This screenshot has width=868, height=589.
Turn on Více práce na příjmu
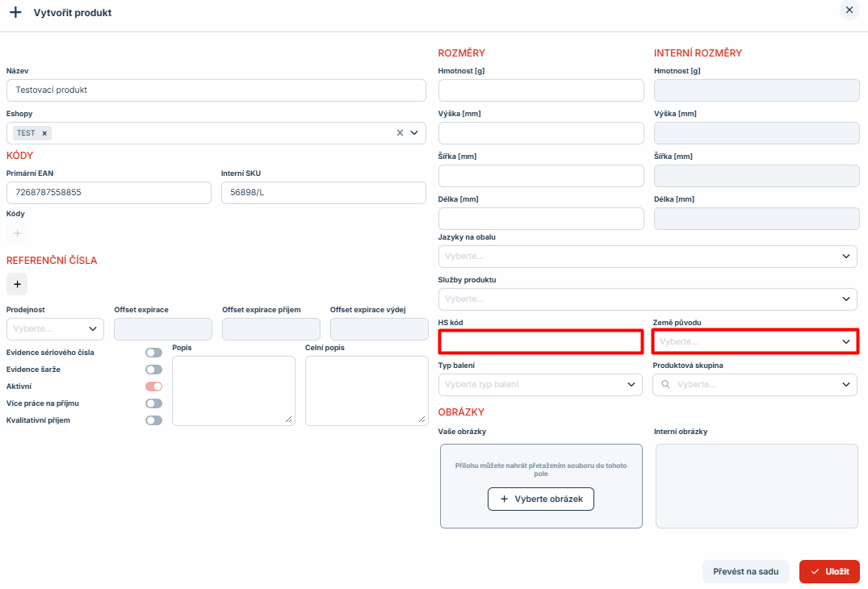point(153,403)
